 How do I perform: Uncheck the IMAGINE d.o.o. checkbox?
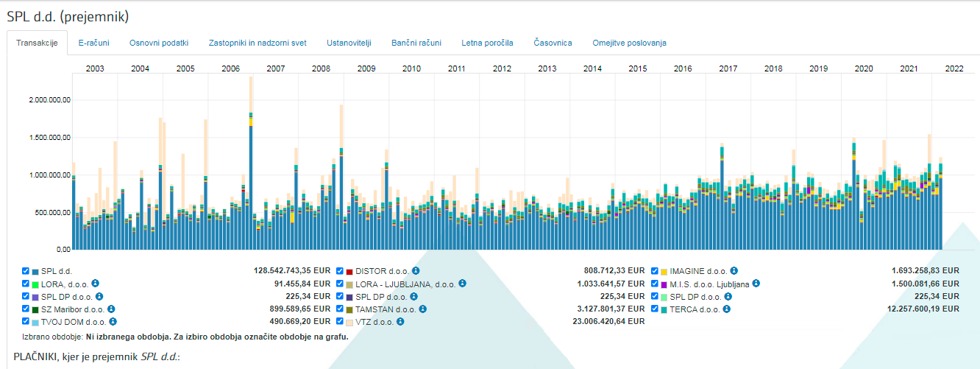(x=655, y=271)
